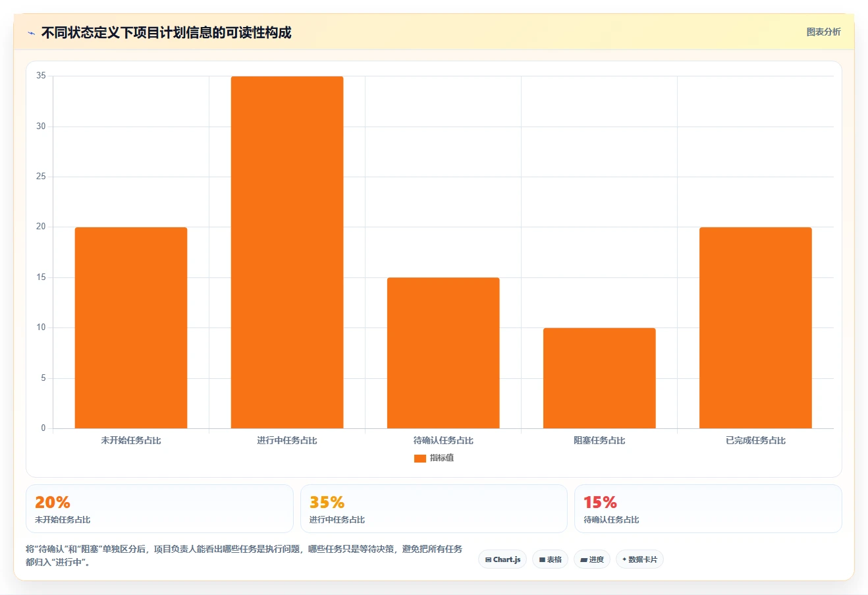Click the 进度 tag
This screenshot has width=868, height=595.
coord(592,559)
